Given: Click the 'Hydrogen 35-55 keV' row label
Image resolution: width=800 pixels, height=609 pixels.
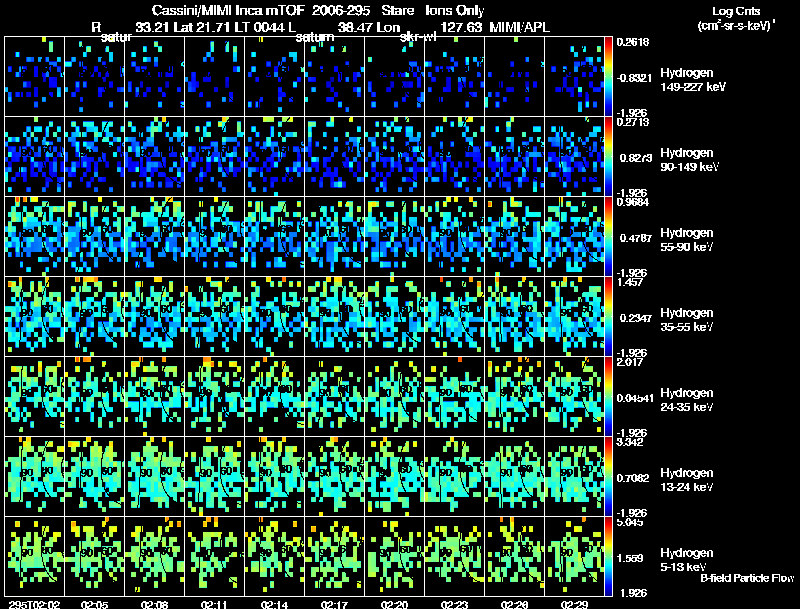Looking at the screenshot, I should coord(687,320).
